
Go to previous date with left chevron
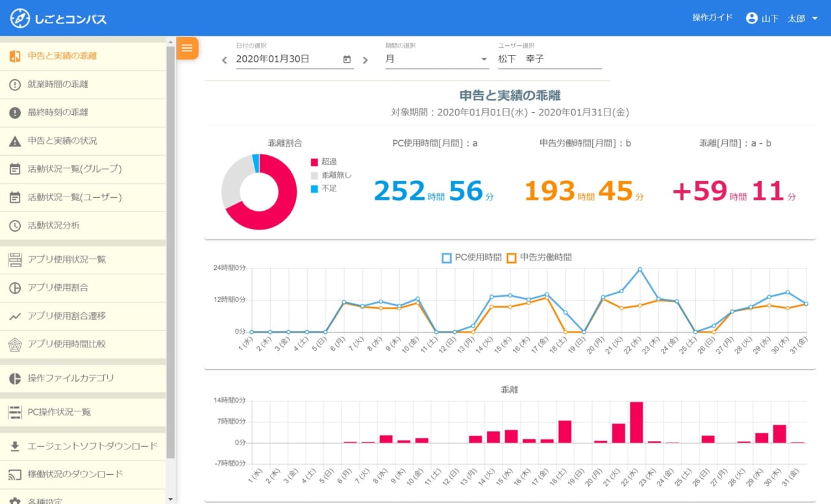225,60
